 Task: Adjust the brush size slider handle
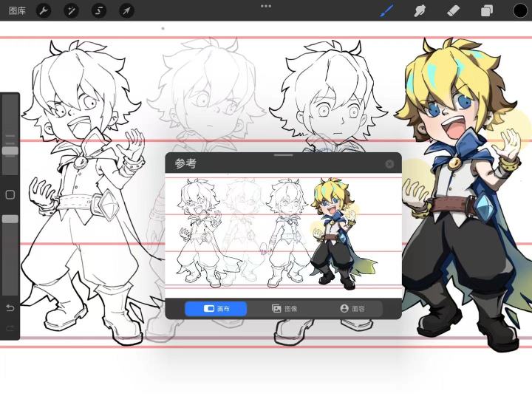[10, 151]
